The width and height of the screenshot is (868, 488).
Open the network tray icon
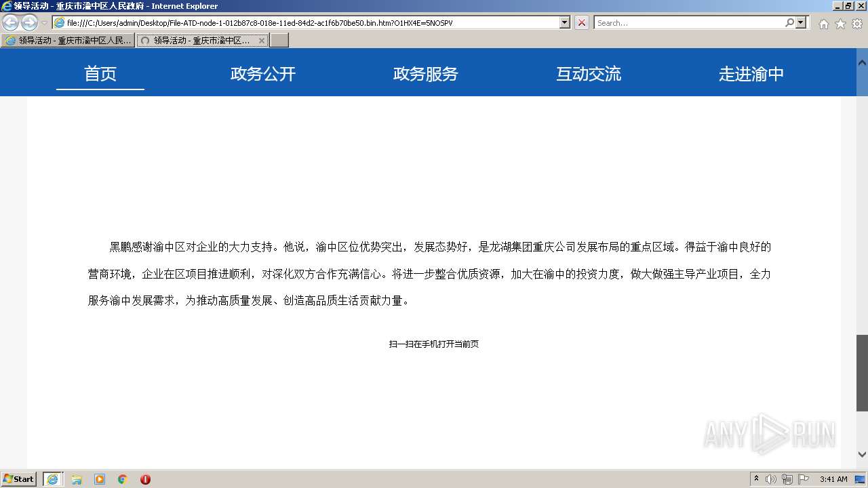787,479
